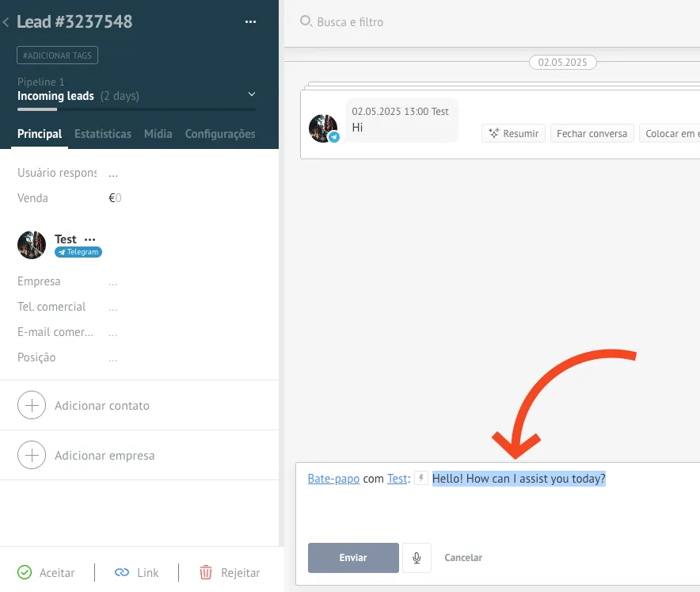
Task: Open the Test recipient selector link
Action: [397, 479]
